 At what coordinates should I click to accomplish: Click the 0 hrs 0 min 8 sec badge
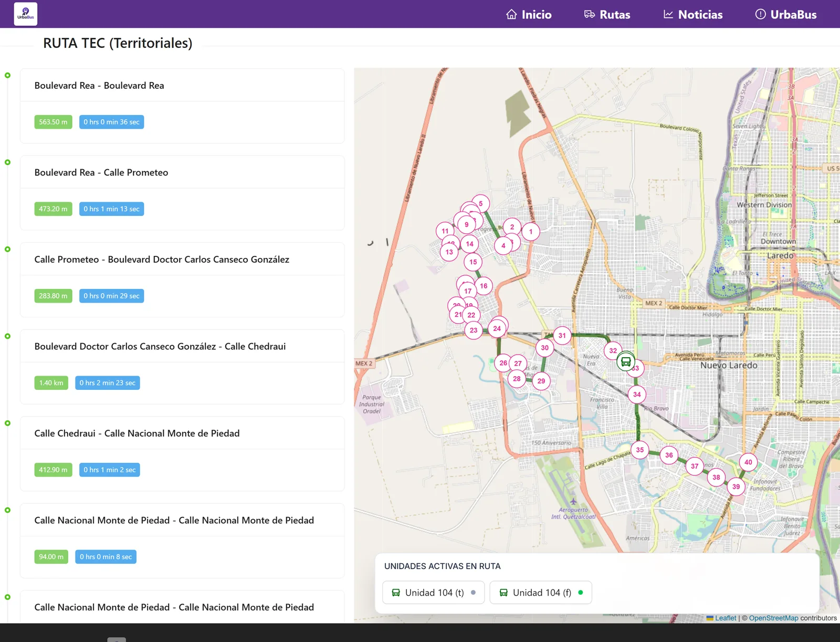[106, 557]
